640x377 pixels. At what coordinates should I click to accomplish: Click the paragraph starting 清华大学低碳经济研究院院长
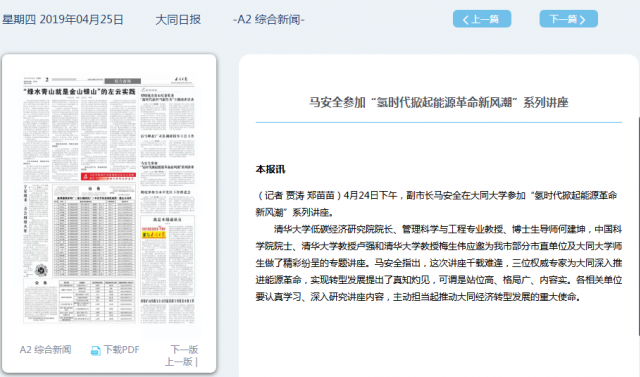[439, 263]
